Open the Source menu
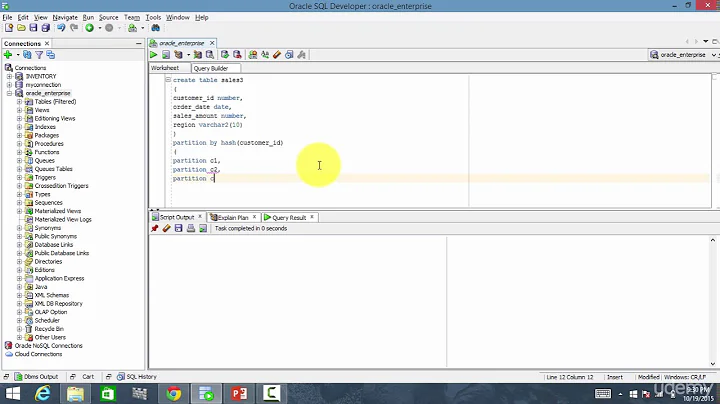Viewport: 720px width, 404px height. [108, 17]
